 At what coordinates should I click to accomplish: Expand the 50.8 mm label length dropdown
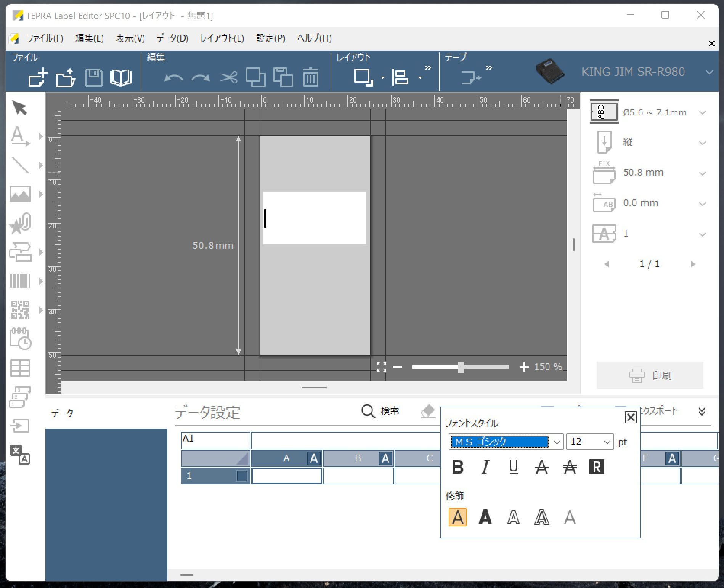pyautogui.click(x=703, y=173)
